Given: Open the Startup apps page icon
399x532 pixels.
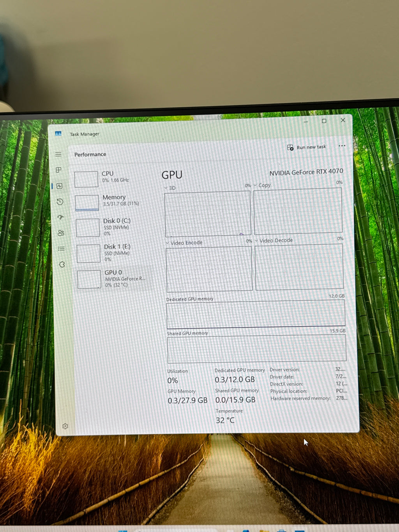Looking at the screenshot, I should click(60, 217).
